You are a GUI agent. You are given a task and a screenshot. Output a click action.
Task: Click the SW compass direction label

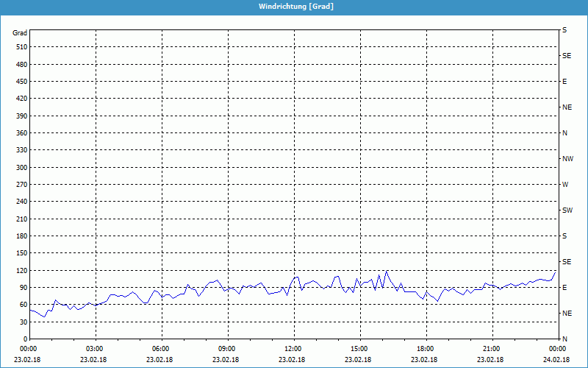pos(567,210)
